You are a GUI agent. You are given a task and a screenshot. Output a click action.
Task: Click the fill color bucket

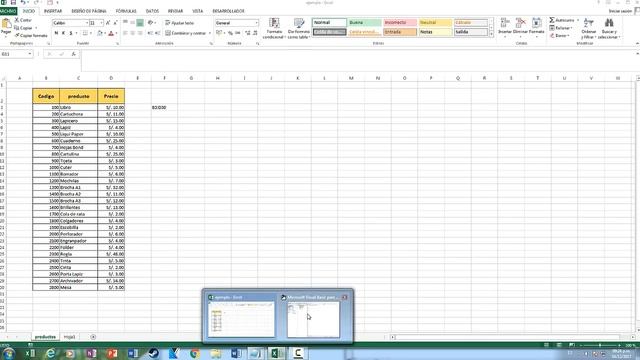pyautogui.click(x=100, y=33)
